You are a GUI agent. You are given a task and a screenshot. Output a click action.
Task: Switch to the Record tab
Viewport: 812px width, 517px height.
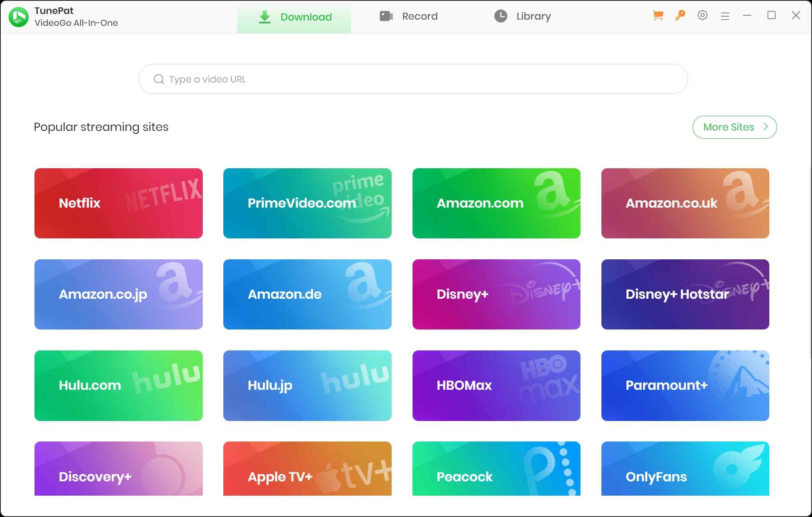(420, 16)
